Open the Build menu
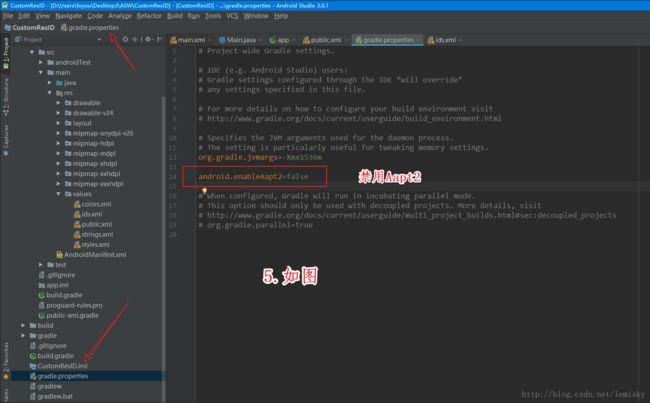The height and width of the screenshot is (403, 650). click(x=175, y=16)
